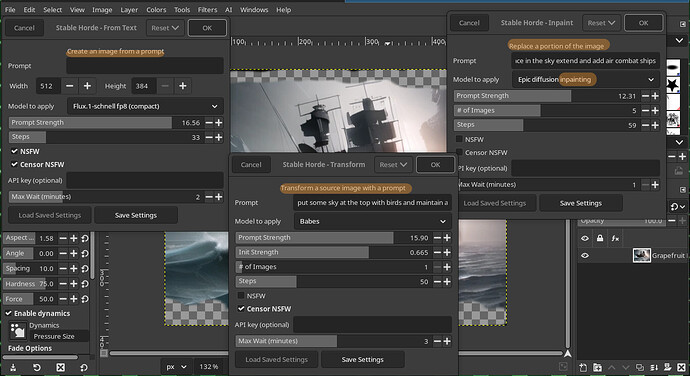Uncheck Censor NSFW in Transform dialog
Viewport: 690px width, 376px height.
tap(241, 309)
